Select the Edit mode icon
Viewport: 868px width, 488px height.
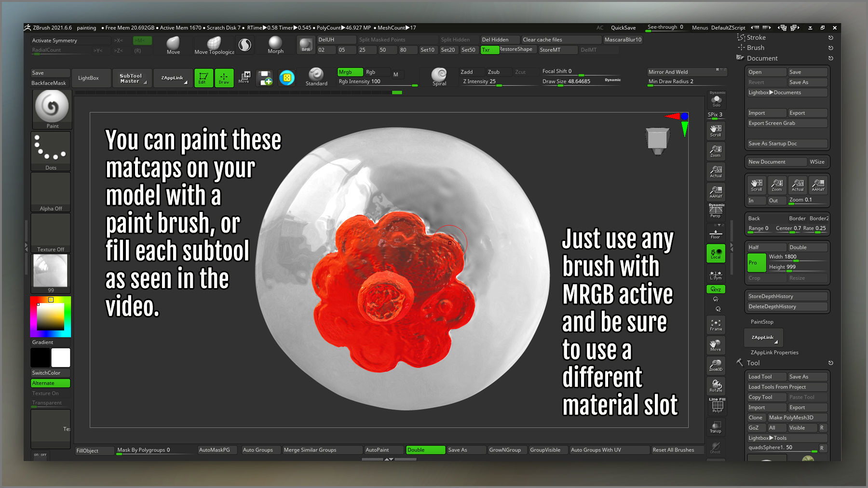[x=203, y=78]
